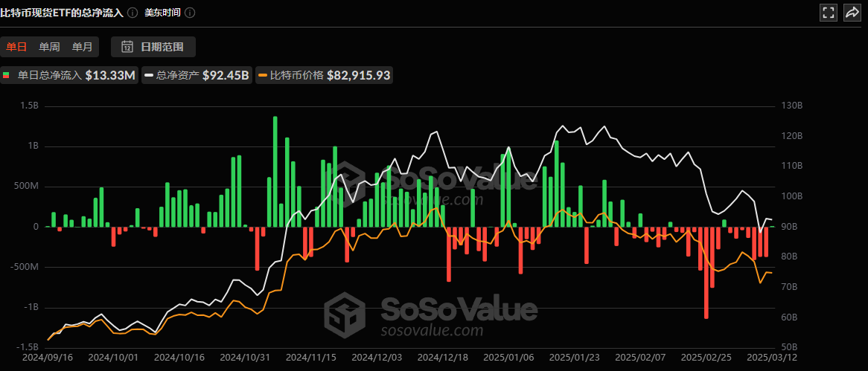The width and height of the screenshot is (868, 371).
Task: Click the green-red 单日总净流入 color marker
Action: (x=7, y=76)
